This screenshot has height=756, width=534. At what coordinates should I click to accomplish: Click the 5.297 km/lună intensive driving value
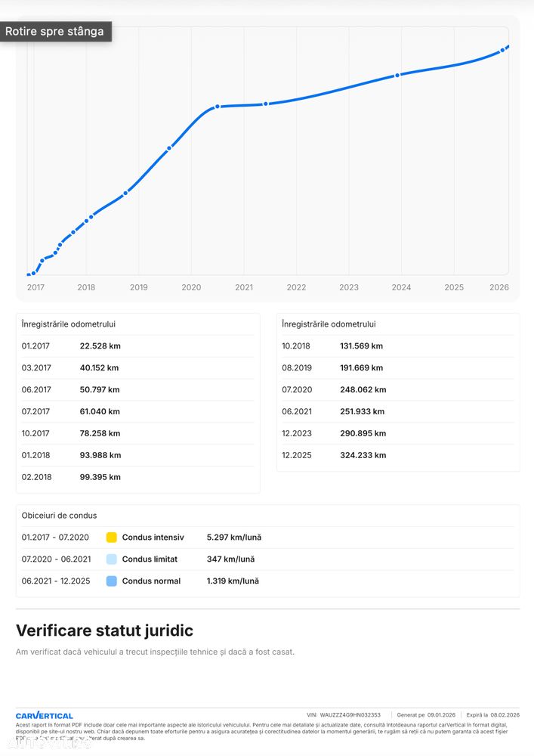pos(234,538)
